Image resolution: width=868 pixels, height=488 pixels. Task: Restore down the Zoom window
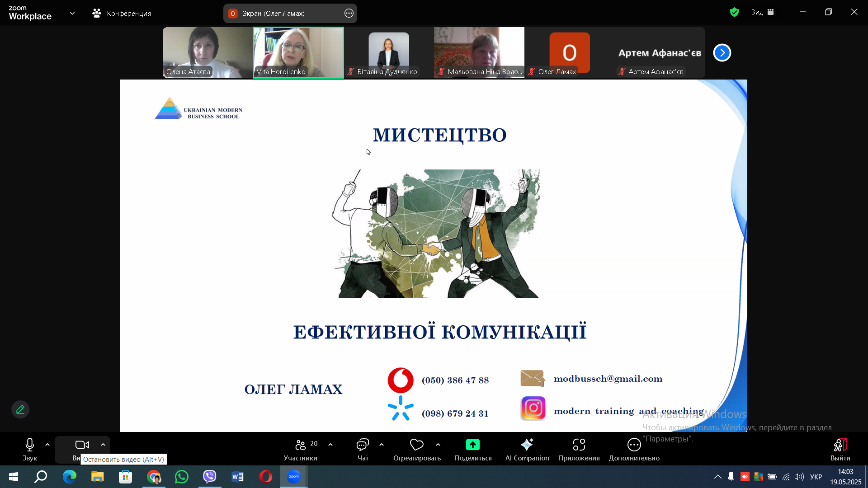click(828, 12)
